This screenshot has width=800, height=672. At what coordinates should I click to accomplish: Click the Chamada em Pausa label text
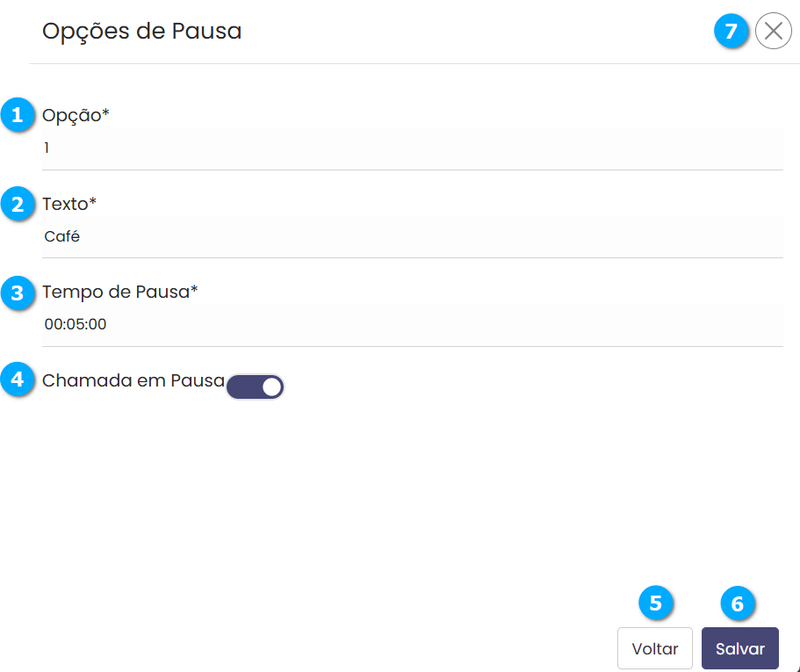coord(133,380)
